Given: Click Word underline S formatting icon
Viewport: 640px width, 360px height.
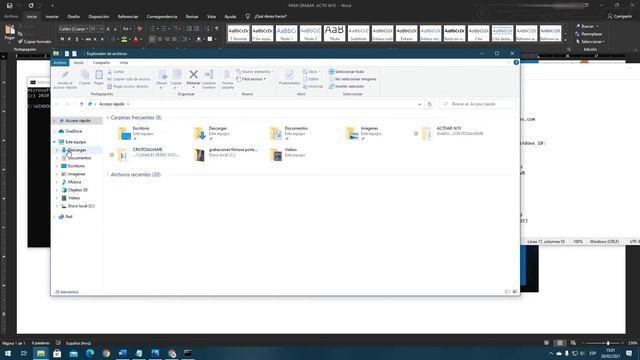Looking at the screenshot, I should pyautogui.click(x=77, y=39).
